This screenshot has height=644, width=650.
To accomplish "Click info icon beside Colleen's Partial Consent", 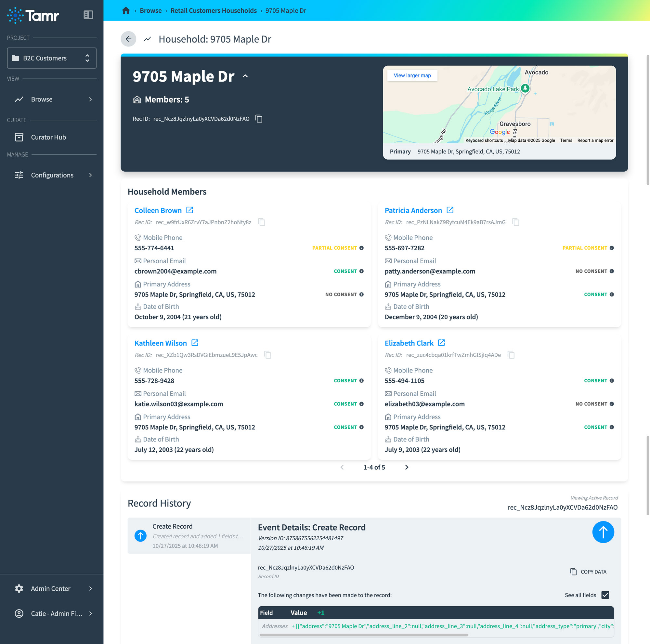I will (x=361, y=248).
